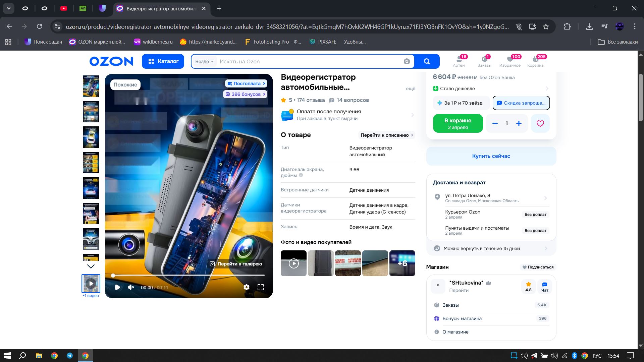The width and height of the screenshot is (644, 362).
Task: Click video player settings gear icon
Action: click(247, 287)
